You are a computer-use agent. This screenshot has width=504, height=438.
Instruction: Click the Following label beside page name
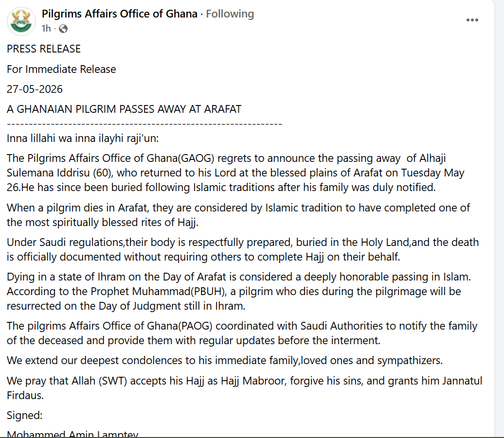pos(230,14)
